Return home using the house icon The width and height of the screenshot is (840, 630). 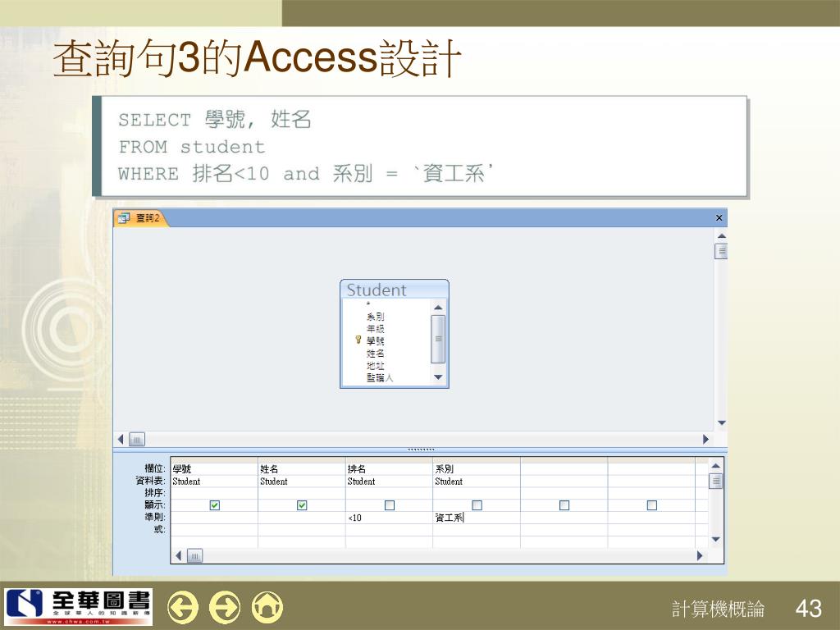[267, 608]
